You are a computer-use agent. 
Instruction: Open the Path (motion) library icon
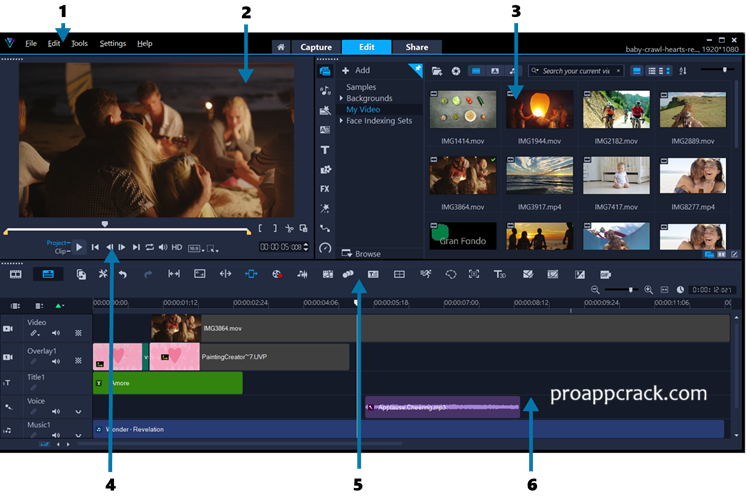point(325,228)
